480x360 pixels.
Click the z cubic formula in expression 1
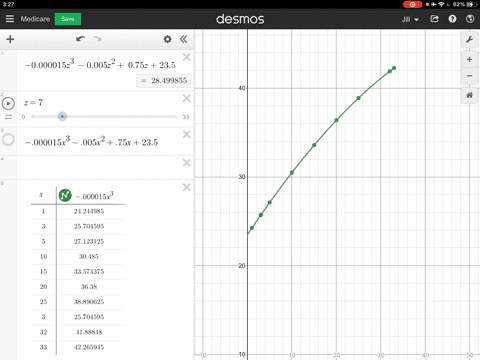pos(100,64)
